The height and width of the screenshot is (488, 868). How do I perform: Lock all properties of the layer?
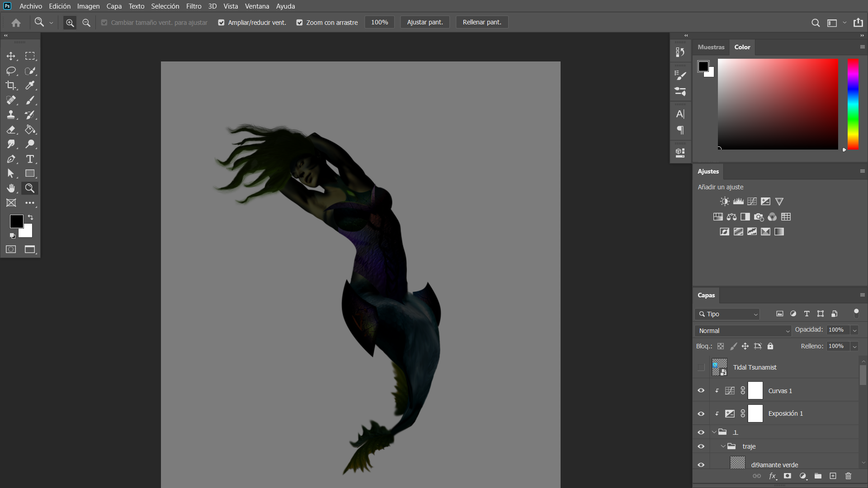click(770, 346)
